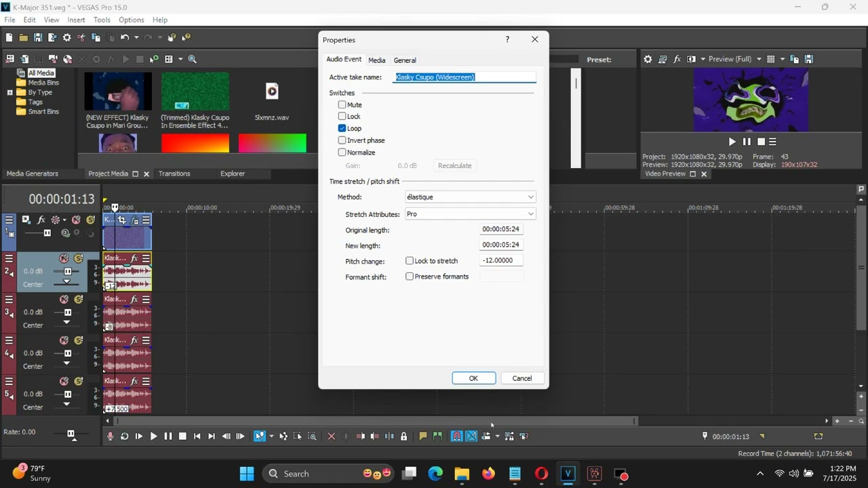Viewport: 868px width, 488px height.
Task: Save the project with the floppy disk icon
Action: coord(38,38)
